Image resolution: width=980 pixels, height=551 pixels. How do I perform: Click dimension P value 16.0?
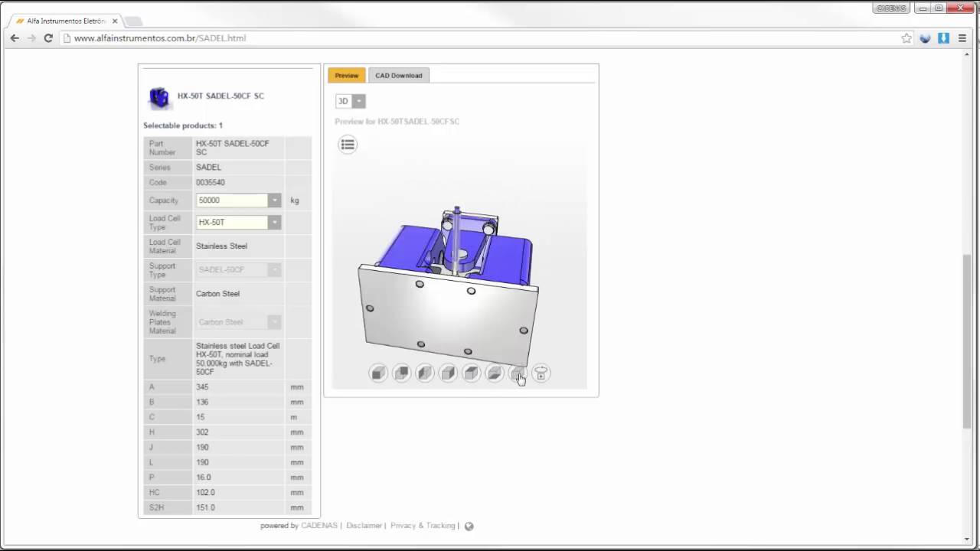pos(203,478)
